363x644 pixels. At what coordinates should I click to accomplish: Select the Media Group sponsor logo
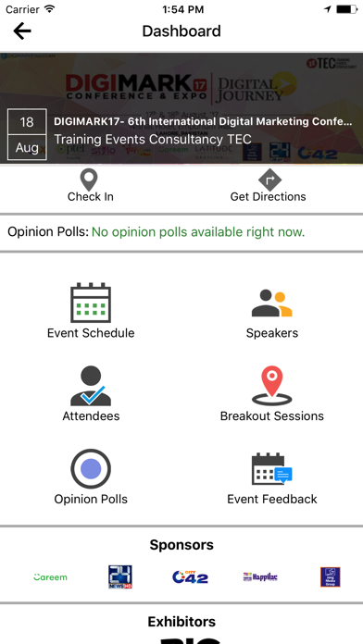(331, 577)
